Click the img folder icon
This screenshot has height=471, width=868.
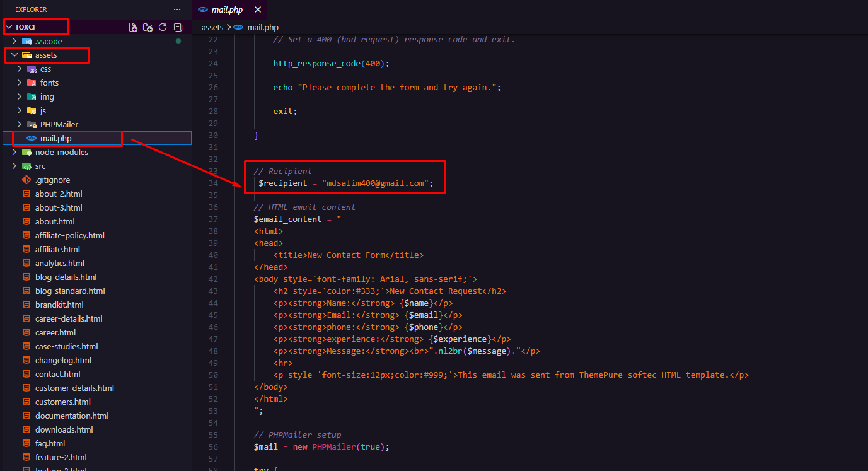coord(32,96)
